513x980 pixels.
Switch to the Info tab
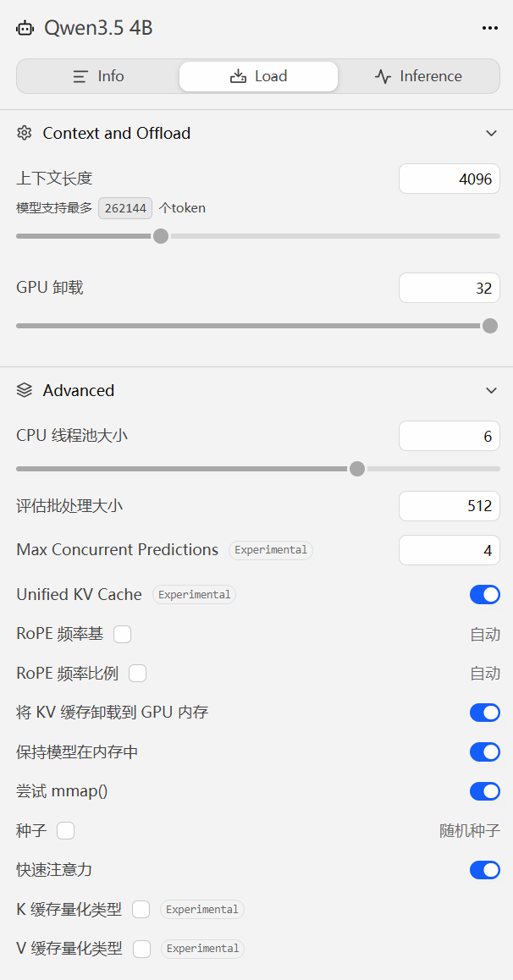tap(98, 76)
